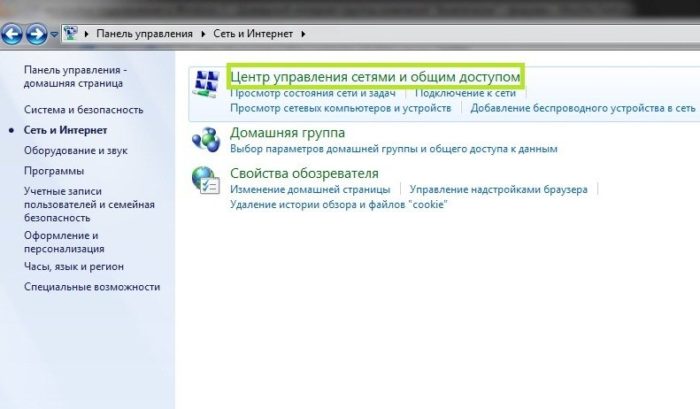Open the recent pages dropdown beside Forward

tap(54, 35)
